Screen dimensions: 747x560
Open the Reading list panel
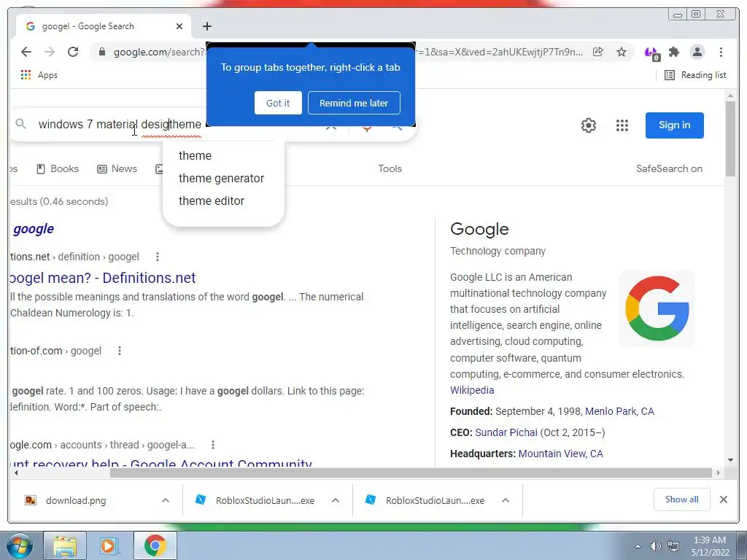[695, 75]
